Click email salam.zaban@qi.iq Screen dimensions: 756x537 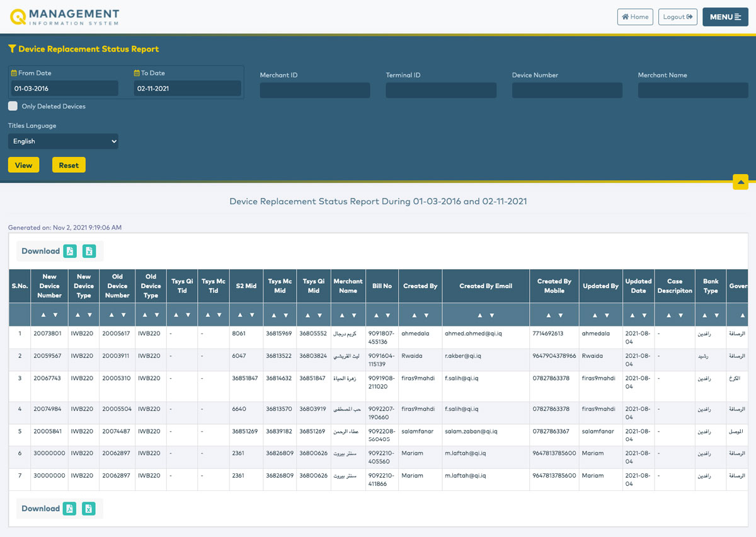click(471, 431)
